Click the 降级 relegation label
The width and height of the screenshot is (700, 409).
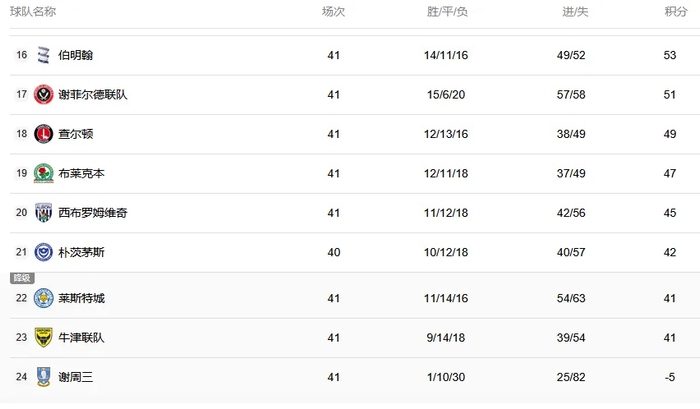(x=21, y=278)
